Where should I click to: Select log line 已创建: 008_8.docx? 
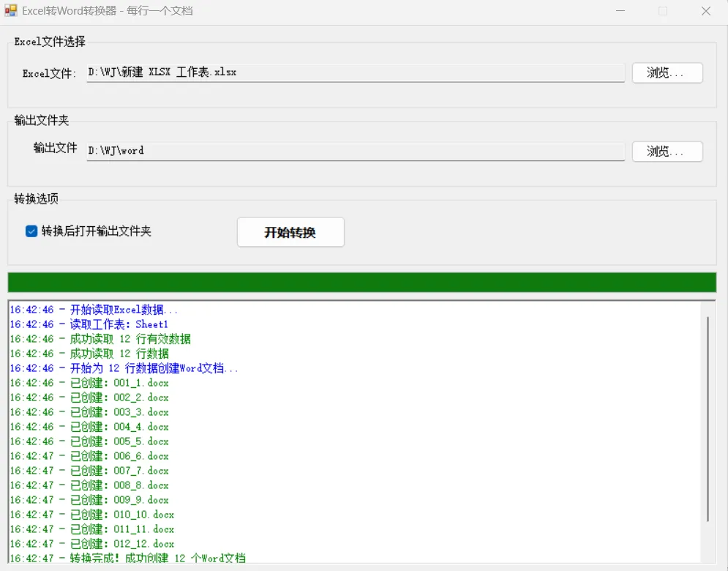[x=89, y=485]
